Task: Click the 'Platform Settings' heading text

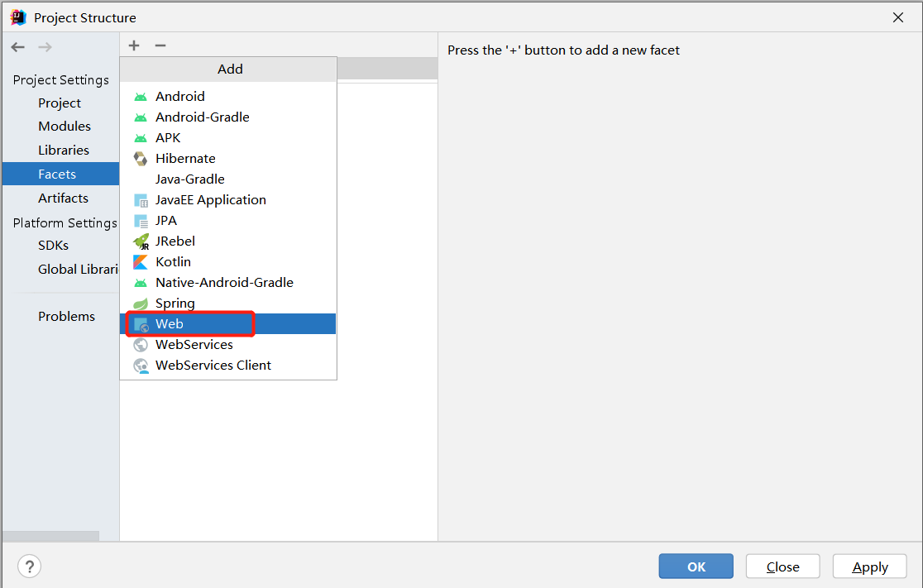Action: (65, 223)
